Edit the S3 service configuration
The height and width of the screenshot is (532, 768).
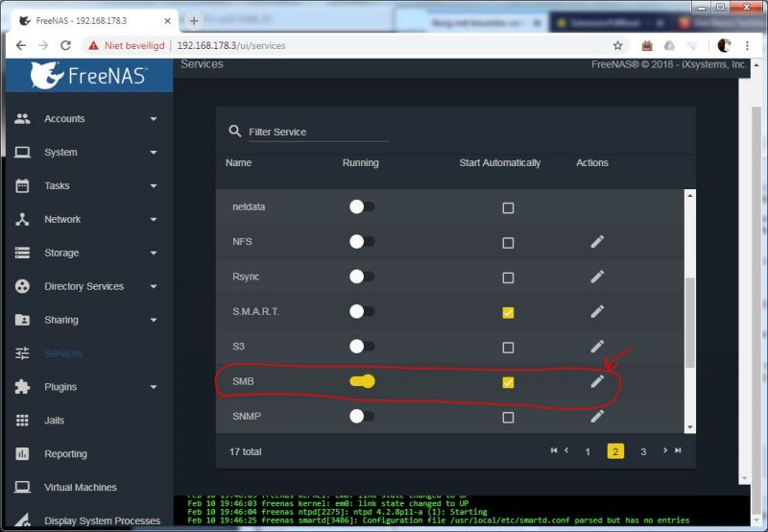(597, 347)
